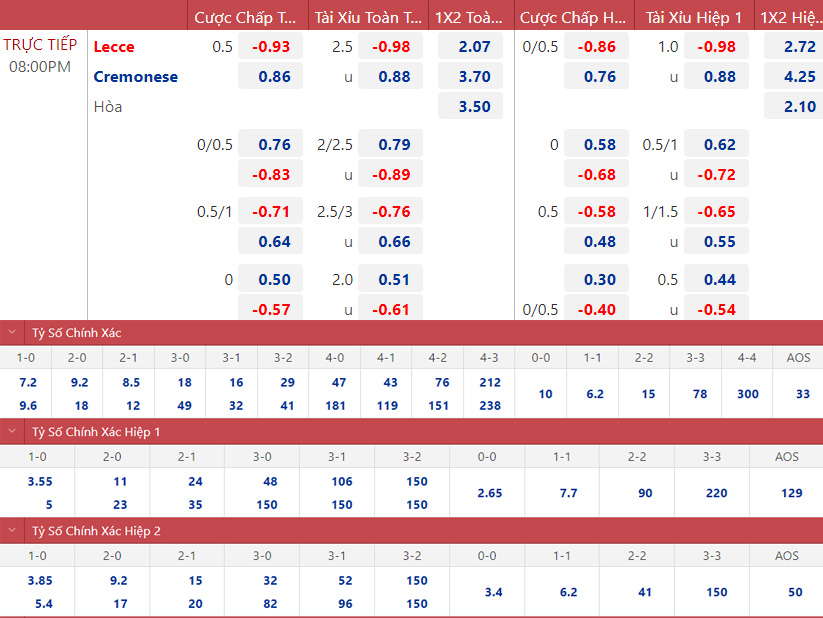Image resolution: width=823 pixels, height=618 pixels.
Task: Collapse the Tỷ Số Chính Xác section
Action: click(12, 333)
